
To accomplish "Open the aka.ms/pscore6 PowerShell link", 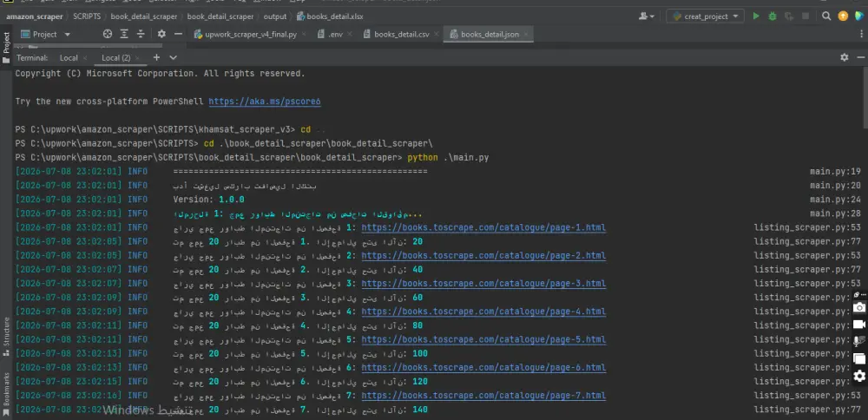I will tap(265, 102).
